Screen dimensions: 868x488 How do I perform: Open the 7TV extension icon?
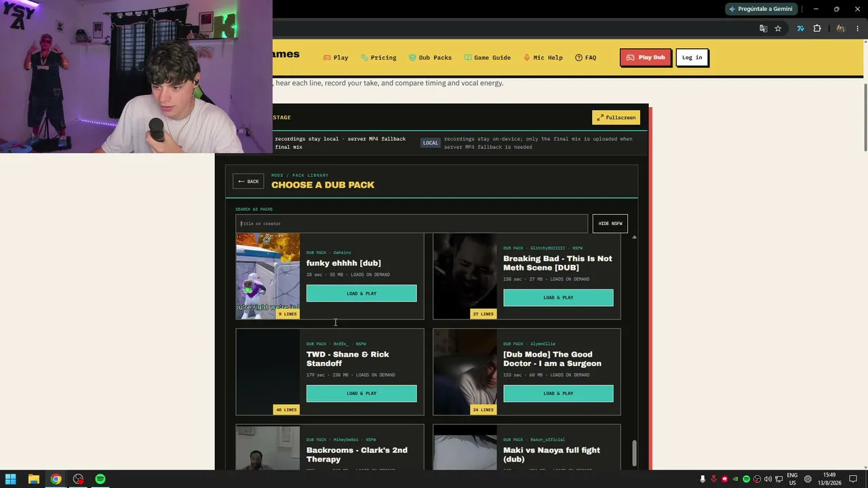point(801,28)
